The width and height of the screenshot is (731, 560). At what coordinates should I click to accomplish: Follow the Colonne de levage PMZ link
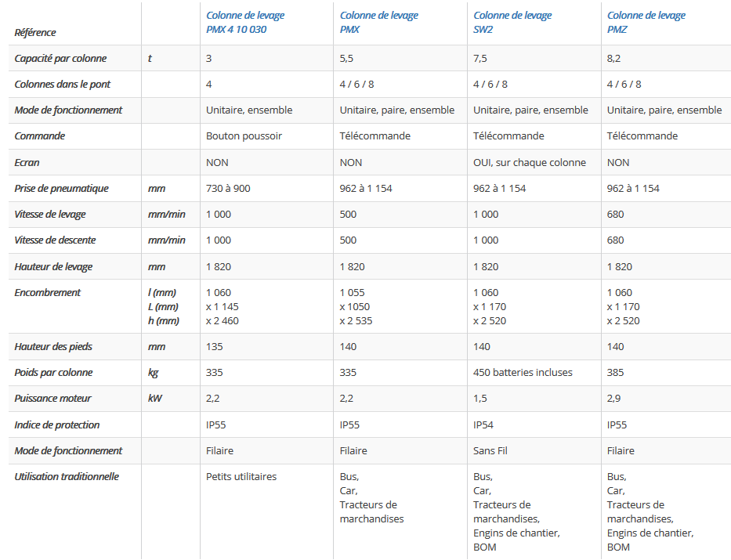(646, 22)
